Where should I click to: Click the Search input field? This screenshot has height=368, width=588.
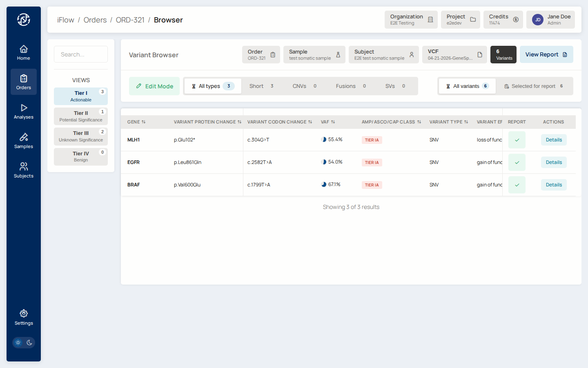coord(81,54)
